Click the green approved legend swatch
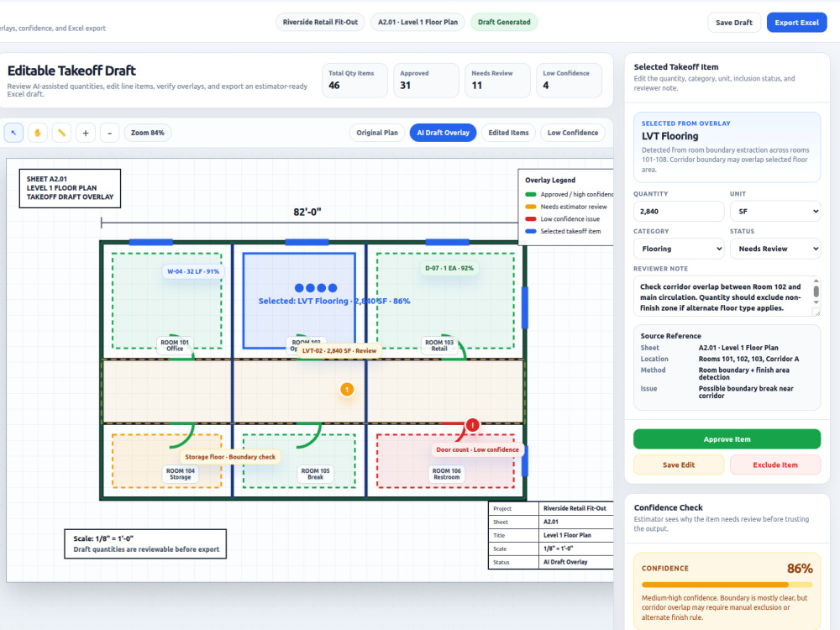This screenshot has width=840, height=630. [531, 195]
